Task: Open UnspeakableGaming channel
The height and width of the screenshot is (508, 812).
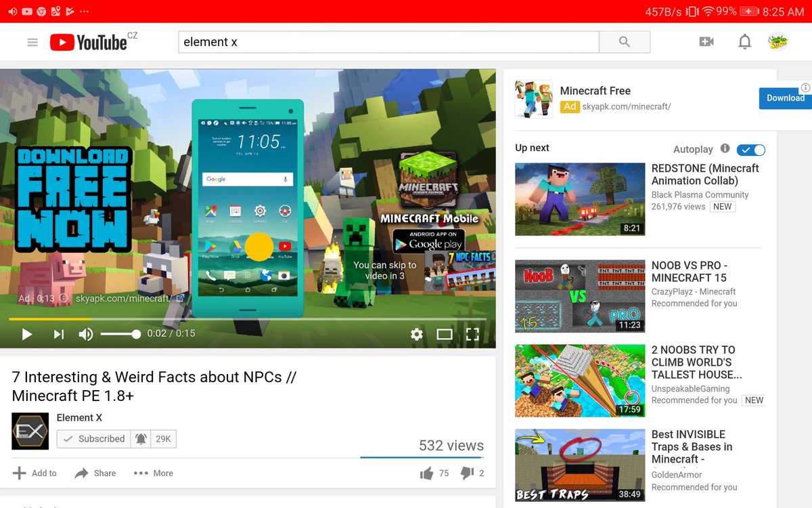Action: point(690,389)
